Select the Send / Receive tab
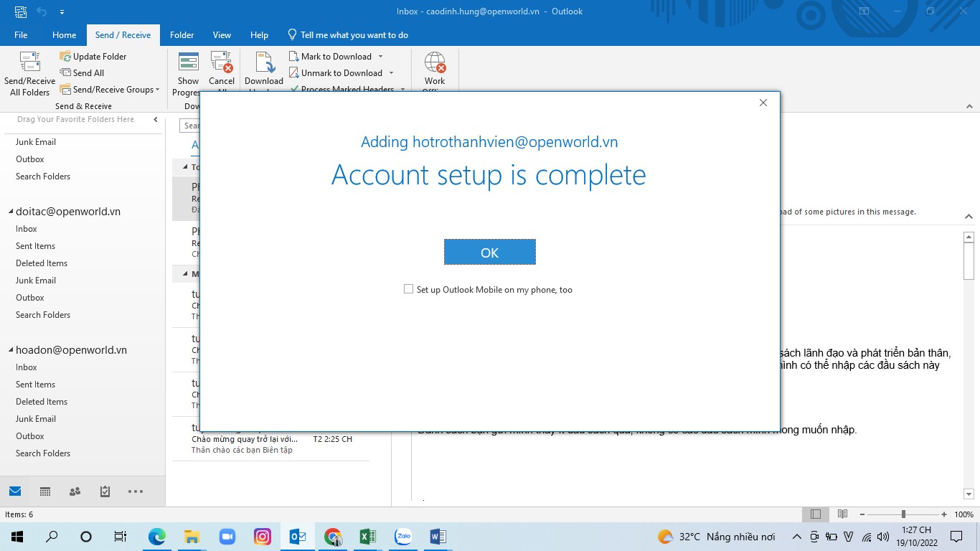 click(x=123, y=34)
